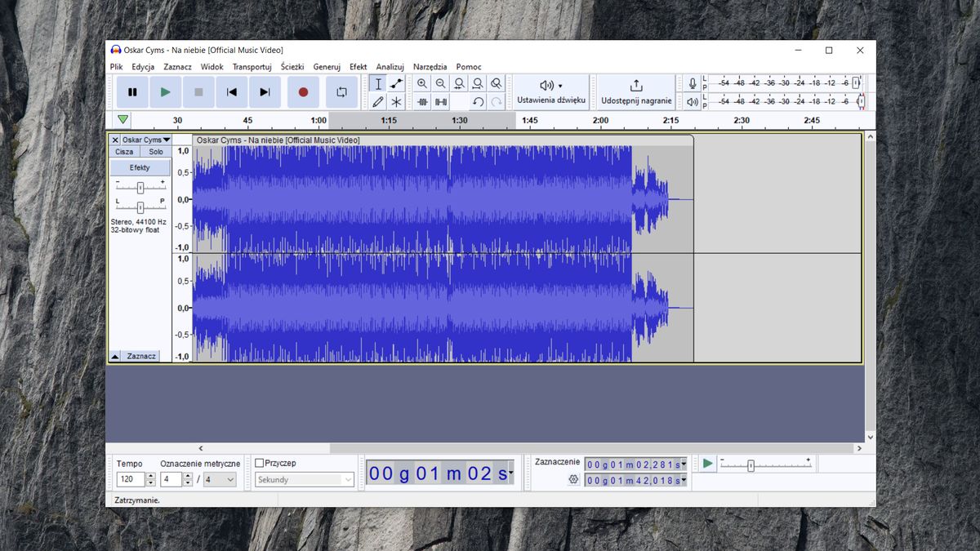Screen dimensions: 980x551
Task: Select the Envelope tool
Action: pyautogui.click(x=396, y=82)
